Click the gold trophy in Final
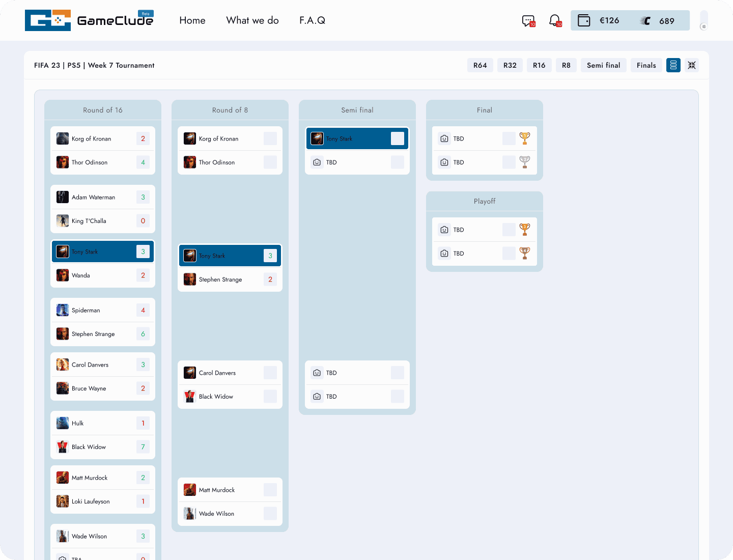The height and width of the screenshot is (560, 733). click(525, 138)
